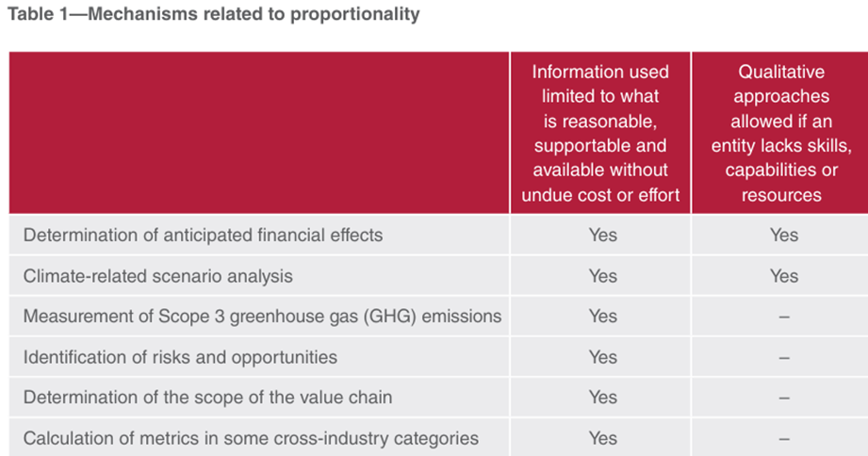The image size is (868, 456).
Task: Click the dash in the Scope 3 emissions row
Action: tap(783, 318)
